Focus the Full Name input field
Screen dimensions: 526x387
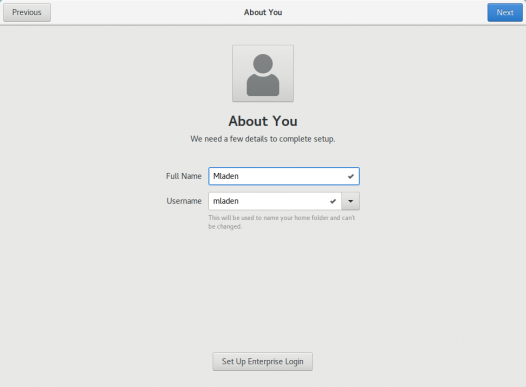(284, 176)
